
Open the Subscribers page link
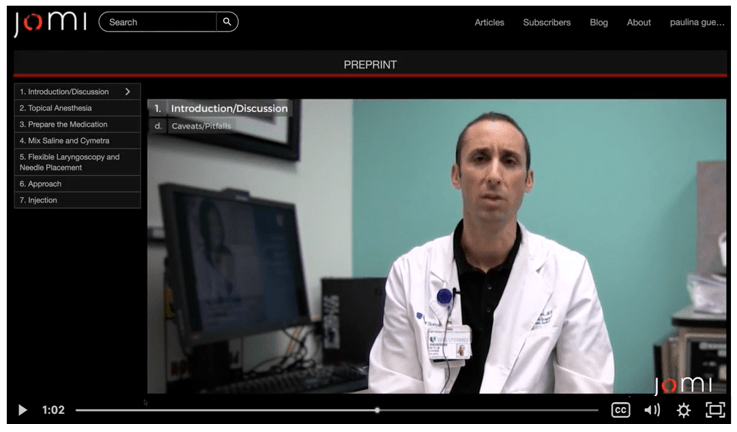coord(546,23)
